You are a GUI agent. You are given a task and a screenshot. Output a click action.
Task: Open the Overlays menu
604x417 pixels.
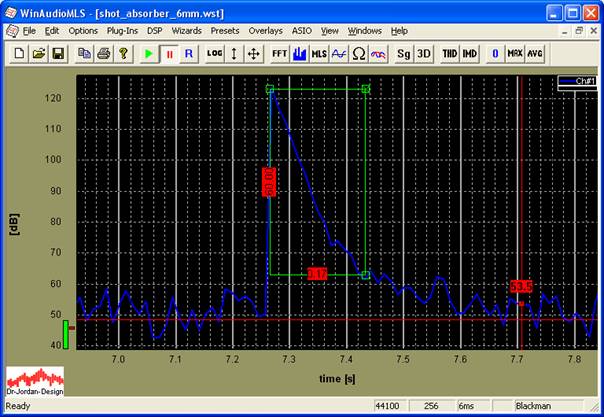pyautogui.click(x=265, y=31)
